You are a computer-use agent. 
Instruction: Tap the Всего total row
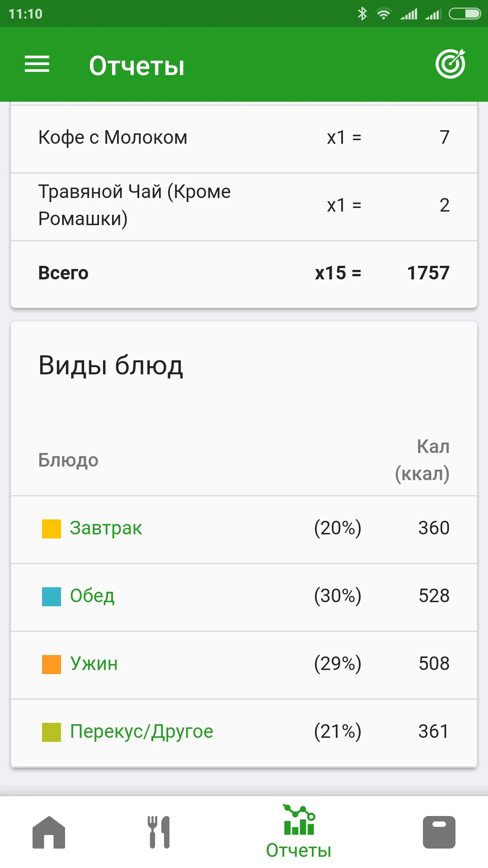tap(244, 273)
